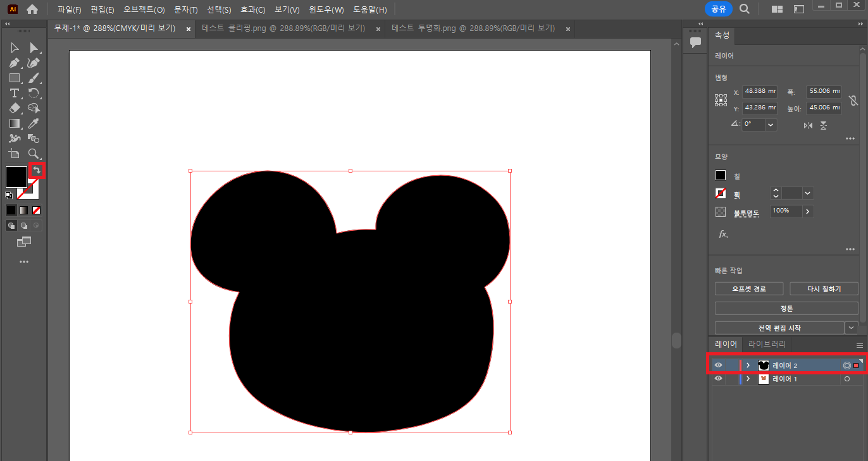868x461 pixels.
Task: Toggle constrain width and height proportions
Action: 853,100
